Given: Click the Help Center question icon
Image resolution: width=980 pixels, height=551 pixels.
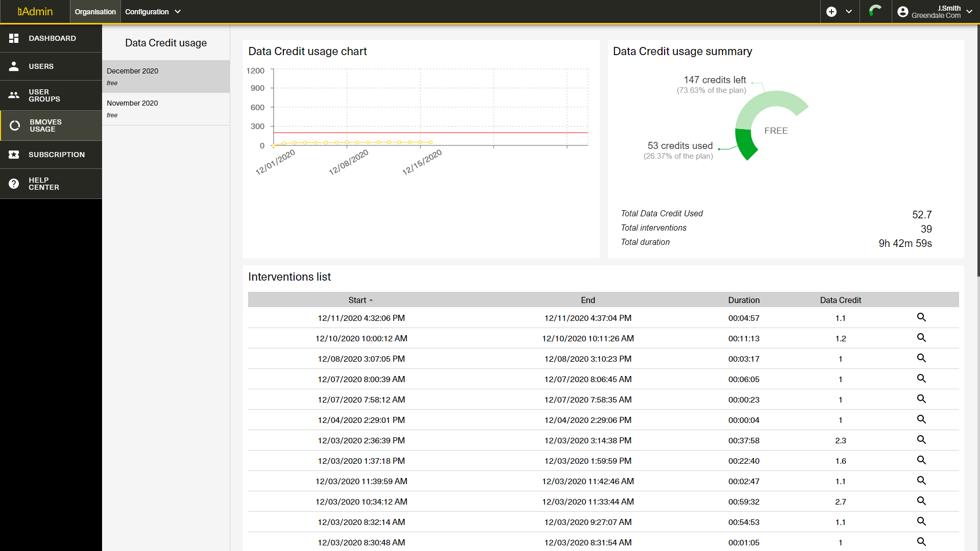Looking at the screenshot, I should pos(14,184).
